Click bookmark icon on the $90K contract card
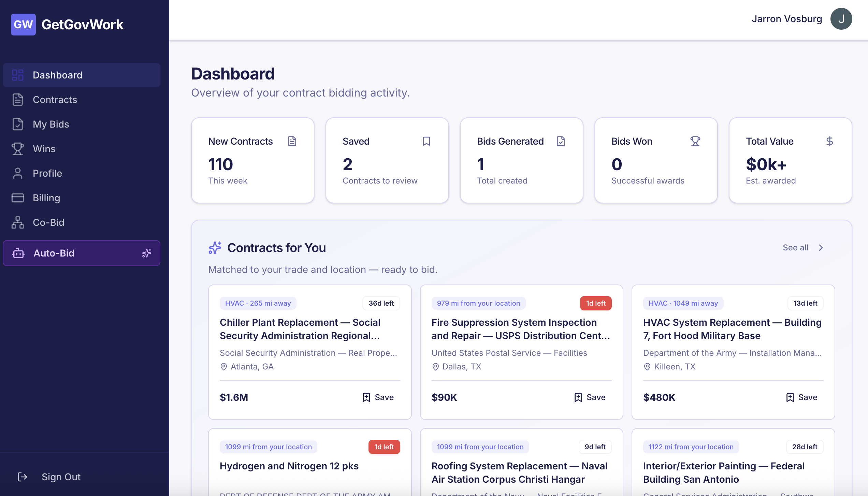The height and width of the screenshot is (496, 868). tap(578, 397)
